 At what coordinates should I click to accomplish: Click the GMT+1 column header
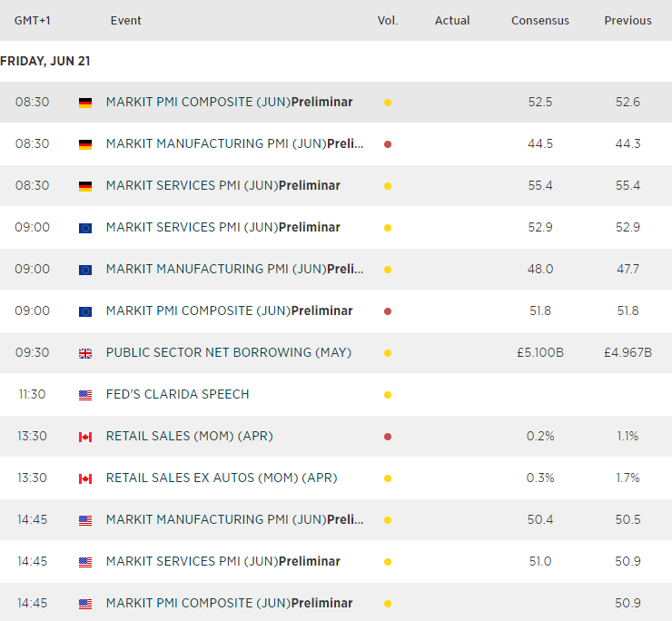point(32,21)
